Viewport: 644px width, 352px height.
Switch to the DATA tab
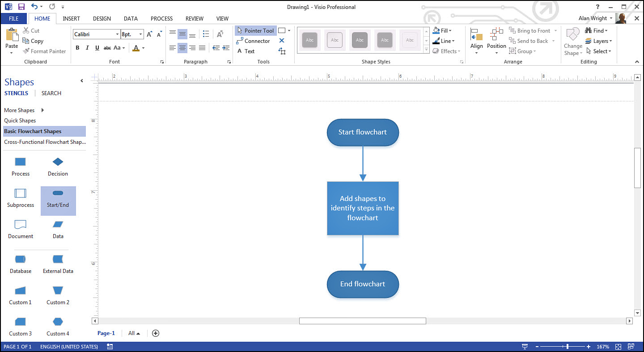tap(131, 19)
